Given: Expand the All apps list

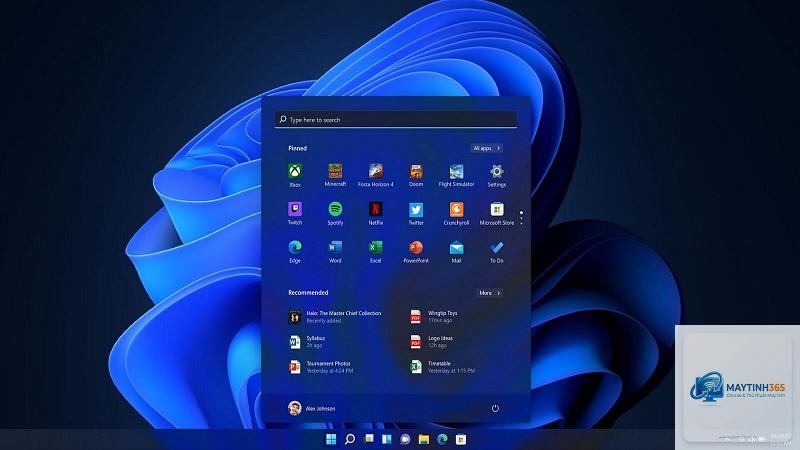Looking at the screenshot, I should 487,148.
